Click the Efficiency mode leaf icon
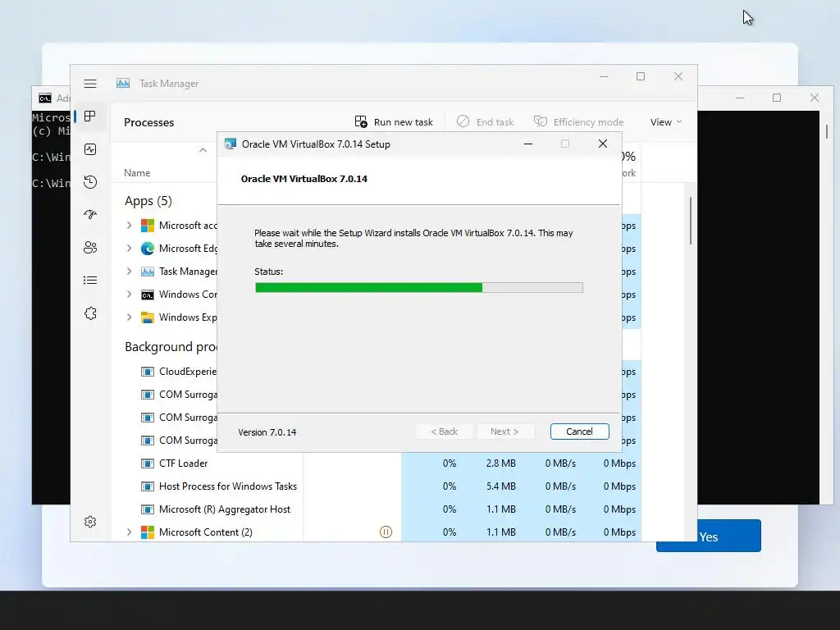The width and height of the screenshot is (840, 630). 541,121
